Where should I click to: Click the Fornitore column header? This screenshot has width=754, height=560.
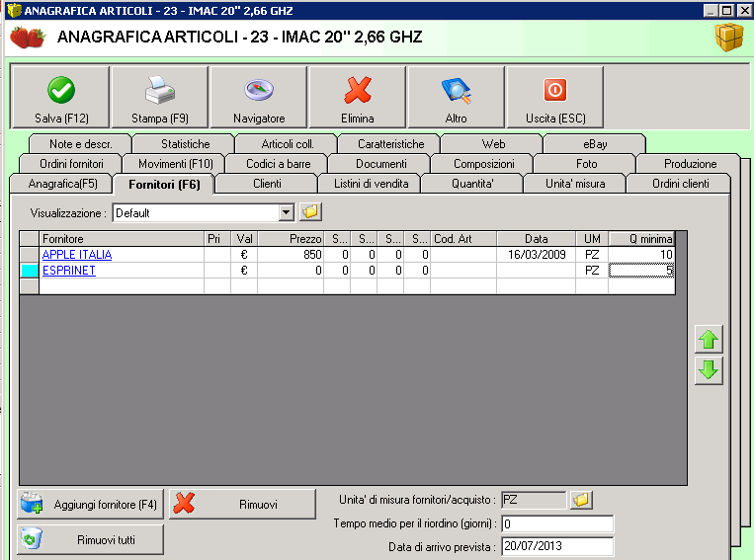coord(122,239)
